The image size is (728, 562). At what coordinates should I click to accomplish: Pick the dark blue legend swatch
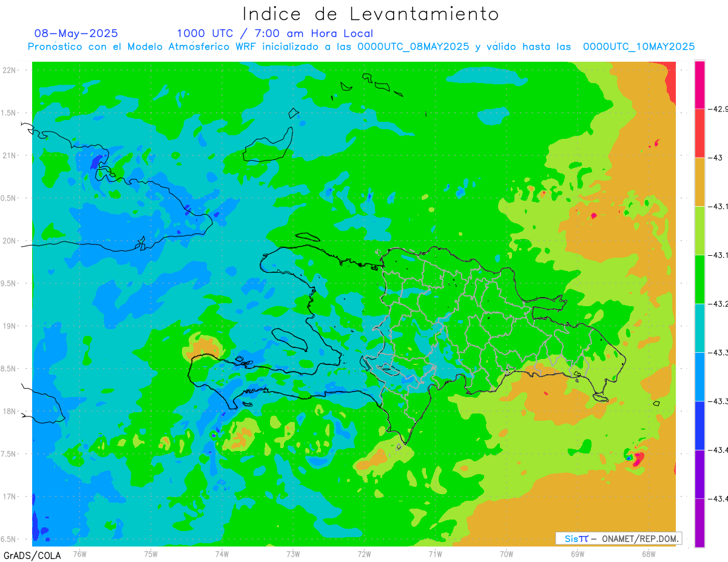click(699, 426)
